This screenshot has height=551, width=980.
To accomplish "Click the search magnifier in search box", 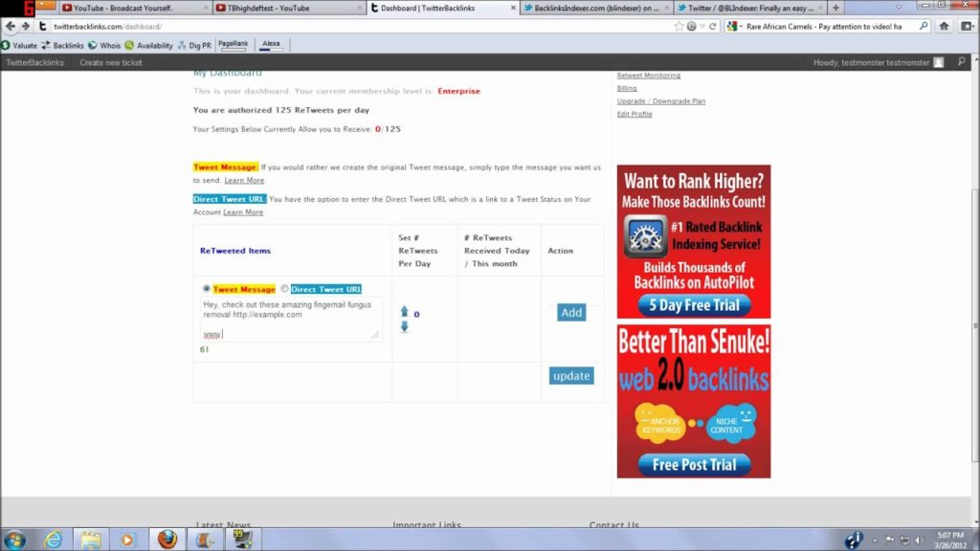I will 924,26.
